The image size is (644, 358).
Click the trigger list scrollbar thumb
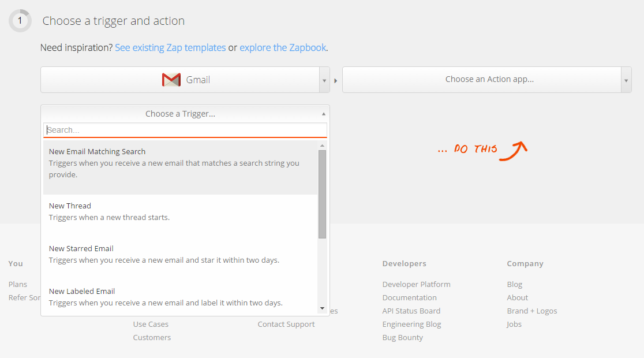point(323,194)
